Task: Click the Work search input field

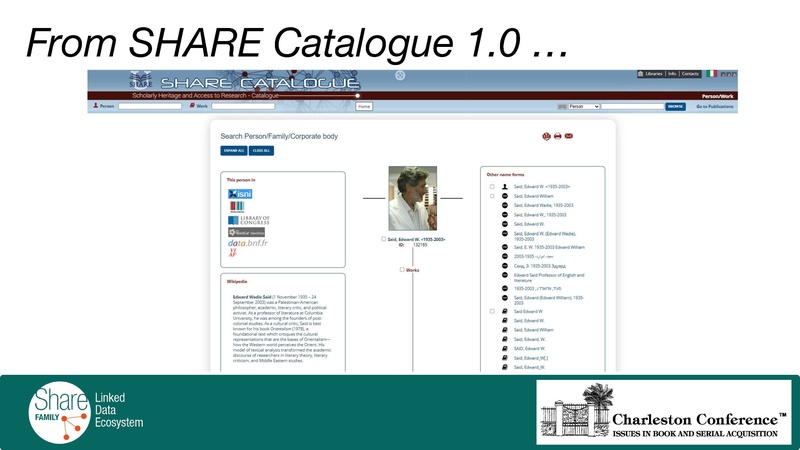Action: coord(243,106)
